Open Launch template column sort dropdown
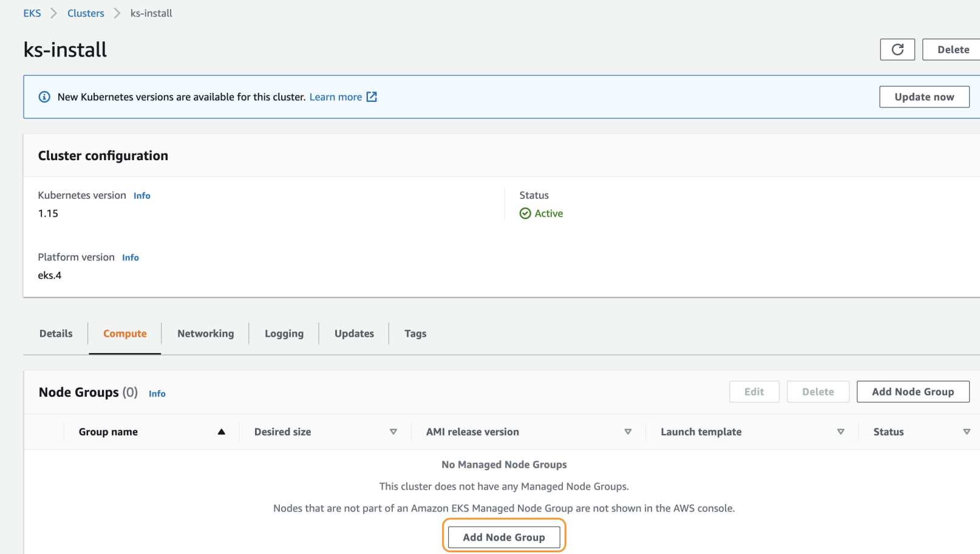 click(x=840, y=432)
